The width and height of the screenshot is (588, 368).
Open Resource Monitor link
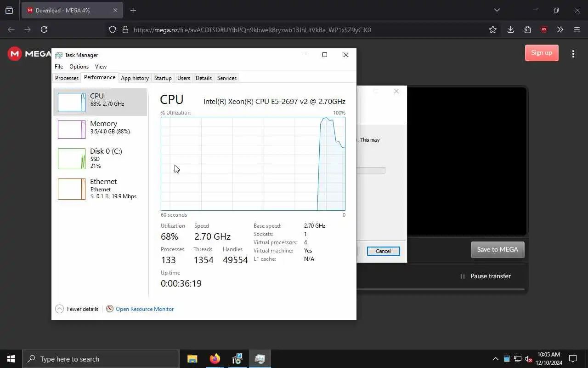pos(145,309)
